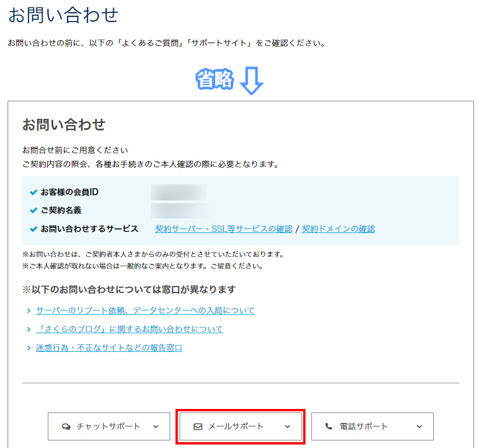
Task: Click the ※以下のお問い合わせについては窓口が異なります heading
Action: coord(129,290)
